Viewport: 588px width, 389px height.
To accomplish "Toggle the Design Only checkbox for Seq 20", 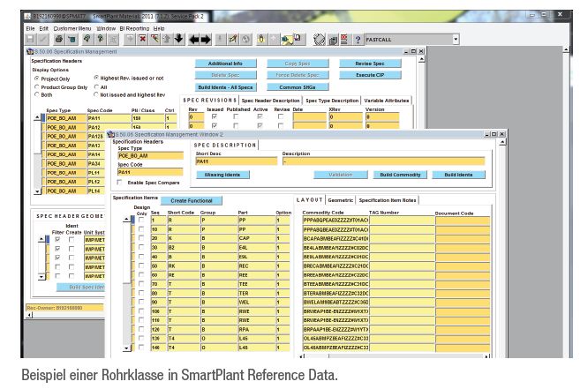I will tap(141, 238).
